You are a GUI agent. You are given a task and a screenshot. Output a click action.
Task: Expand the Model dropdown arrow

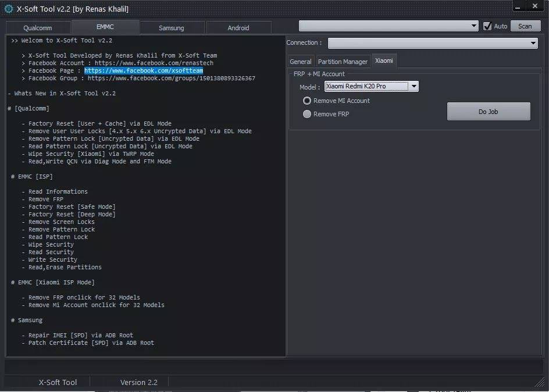413,86
